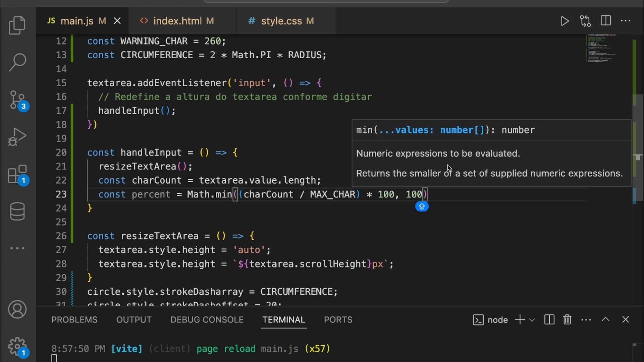The image size is (644, 362).
Task: Open the database view in sidebar
Action: [17, 212]
